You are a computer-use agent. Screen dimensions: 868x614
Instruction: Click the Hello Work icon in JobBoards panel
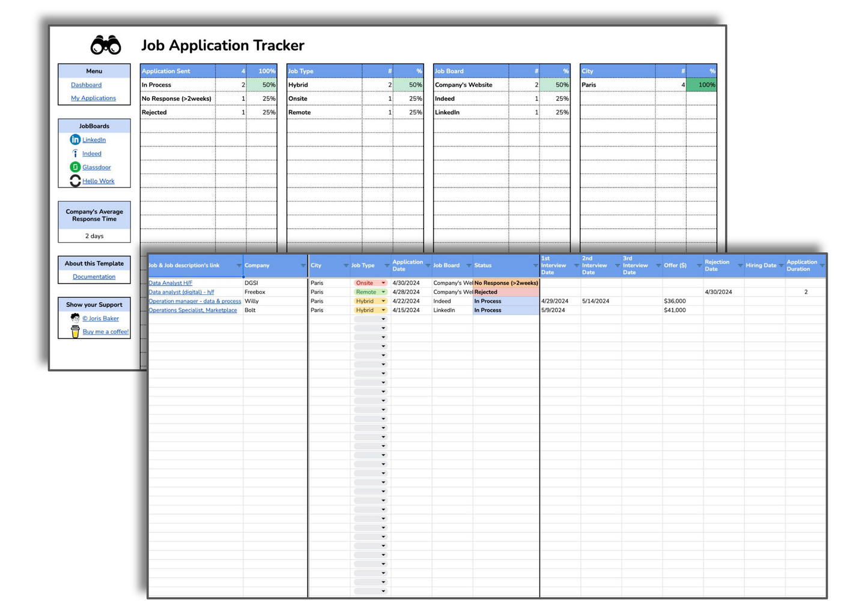tap(75, 181)
